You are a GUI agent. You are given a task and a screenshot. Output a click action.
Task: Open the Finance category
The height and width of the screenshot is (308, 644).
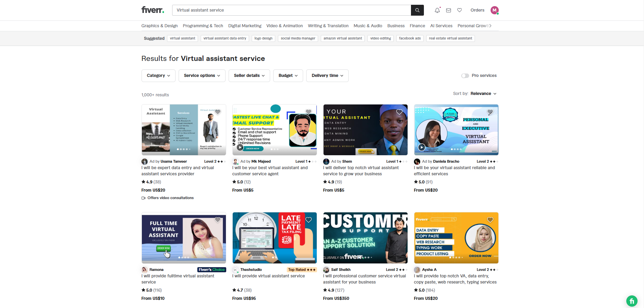(x=417, y=26)
